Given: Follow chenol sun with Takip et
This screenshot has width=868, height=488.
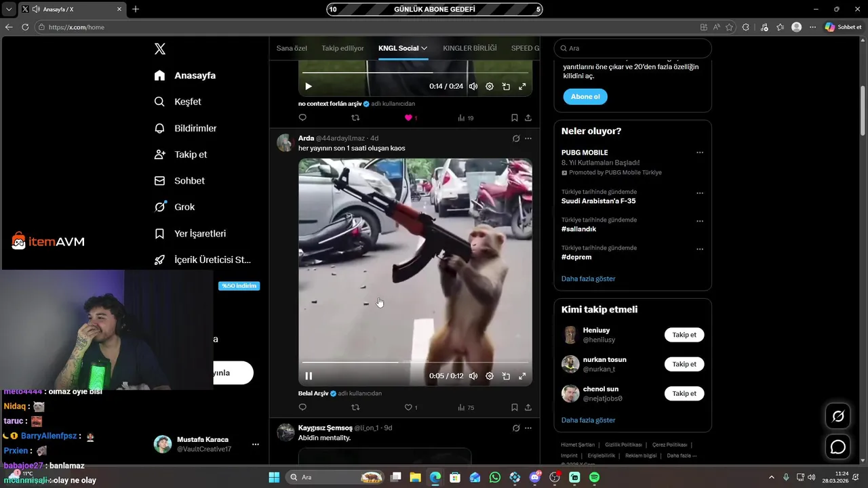Looking at the screenshot, I should point(684,393).
